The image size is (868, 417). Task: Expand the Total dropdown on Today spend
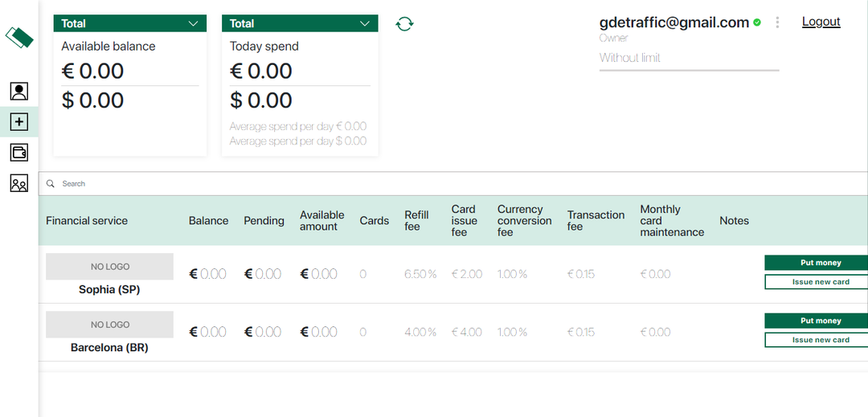tap(365, 24)
